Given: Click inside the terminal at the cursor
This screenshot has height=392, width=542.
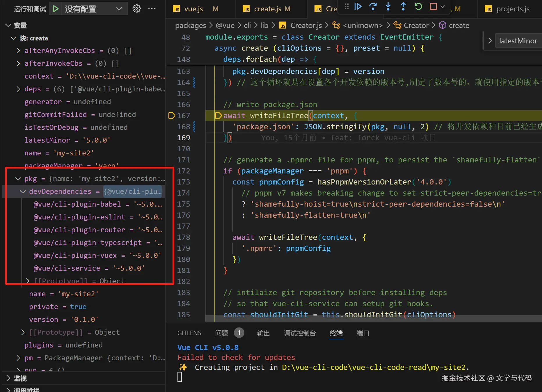Looking at the screenshot, I should click(180, 377).
